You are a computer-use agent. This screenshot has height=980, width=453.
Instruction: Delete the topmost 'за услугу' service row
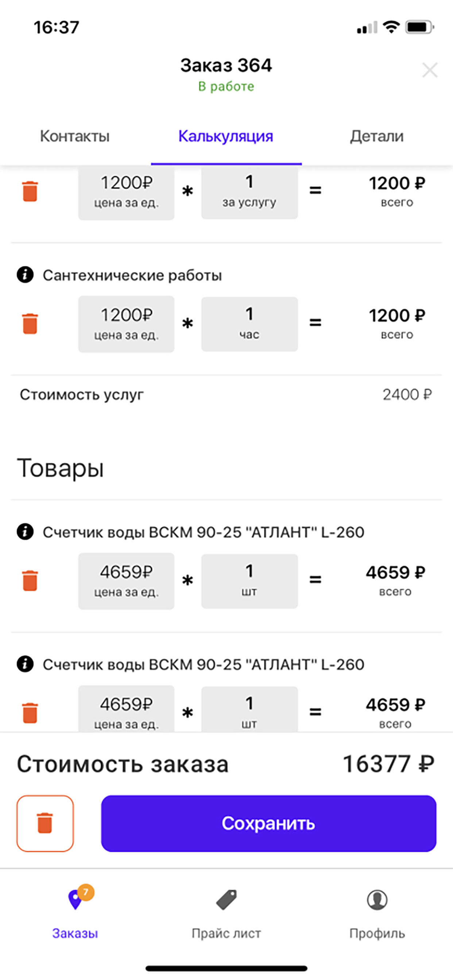[30, 191]
